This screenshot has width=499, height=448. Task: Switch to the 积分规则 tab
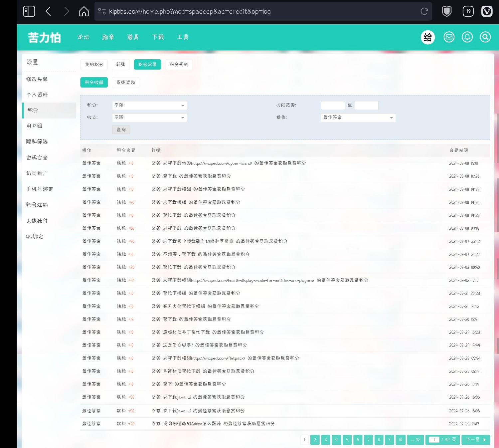[179, 65]
